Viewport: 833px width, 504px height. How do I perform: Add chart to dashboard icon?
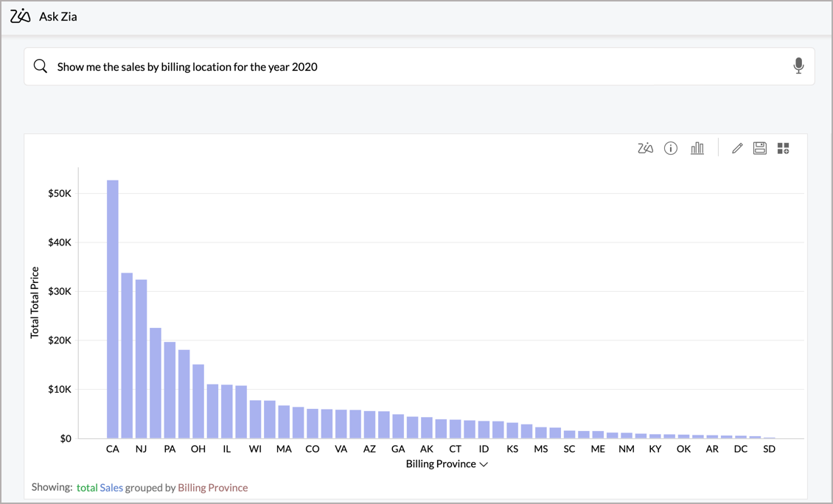tap(783, 149)
